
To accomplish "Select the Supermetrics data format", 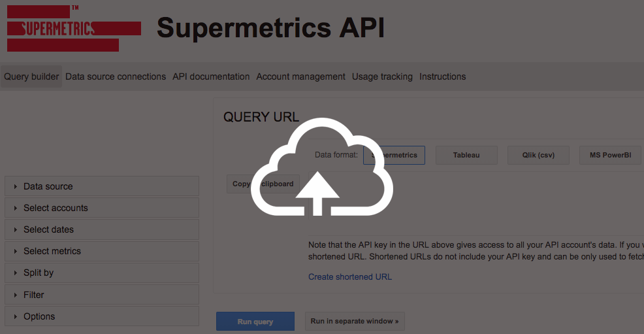I will (394, 156).
